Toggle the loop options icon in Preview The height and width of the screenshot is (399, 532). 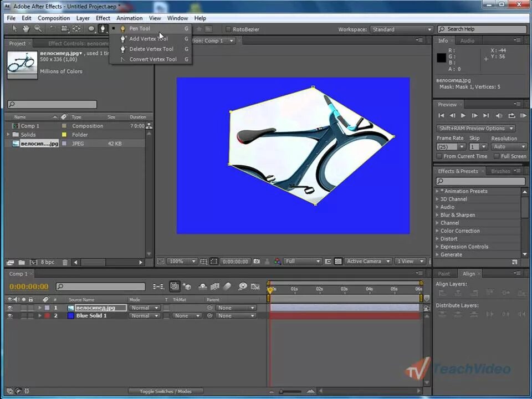click(x=511, y=115)
